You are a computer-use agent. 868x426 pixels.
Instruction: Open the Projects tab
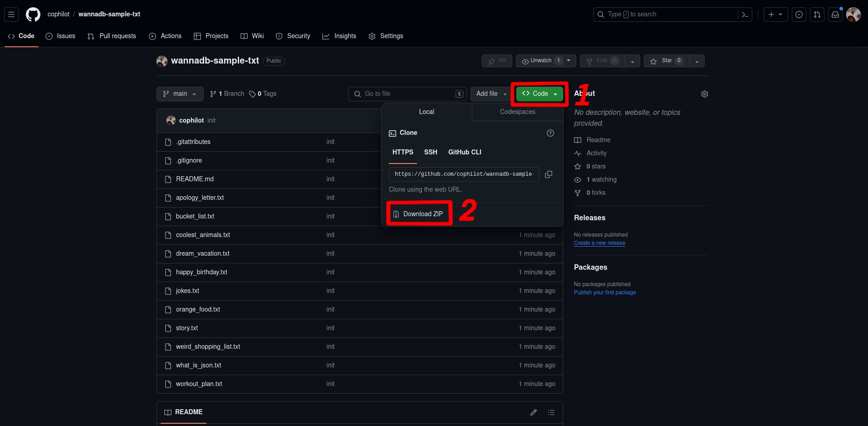[211, 36]
